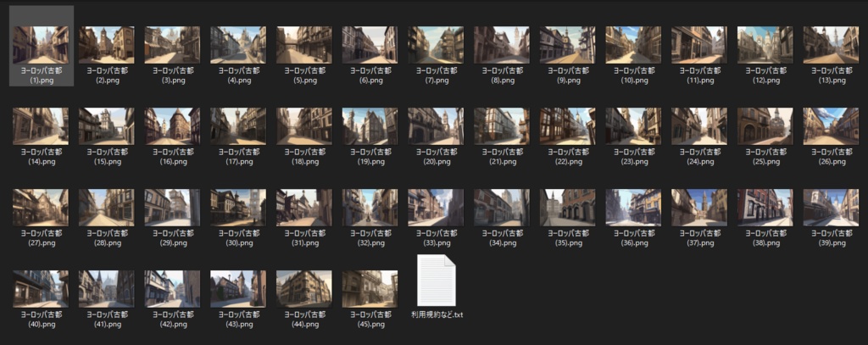
Task: Select thumbnail of ヨーロッパ古都 (43).png
Action: [x=238, y=289]
